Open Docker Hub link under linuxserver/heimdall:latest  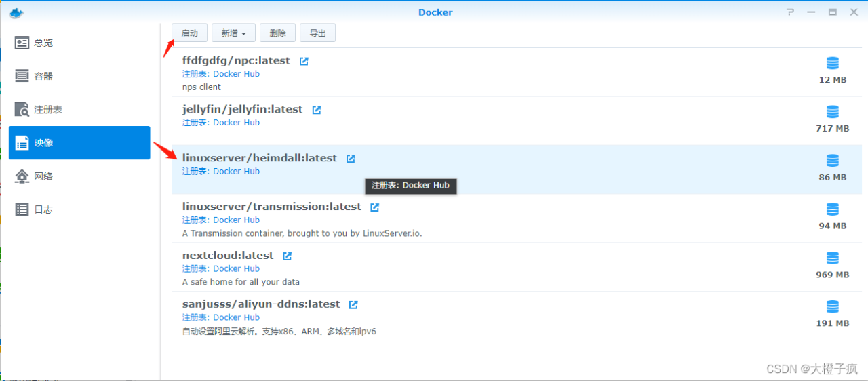coord(236,172)
